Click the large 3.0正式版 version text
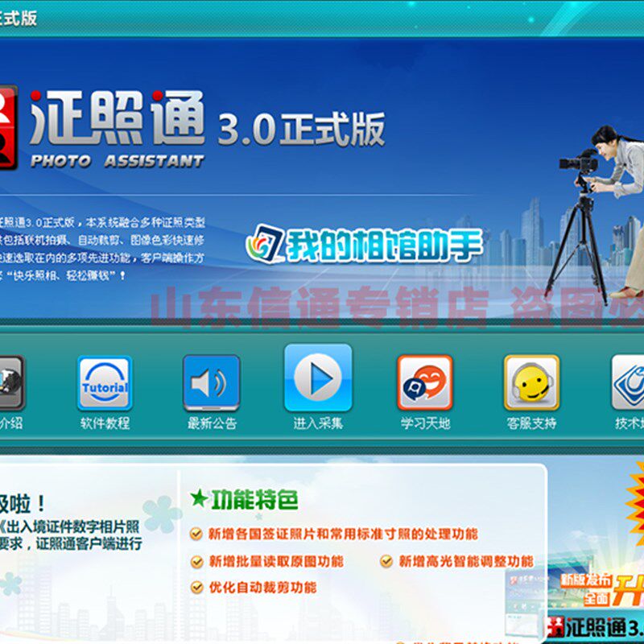The width and height of the screenshot is (644, 644). coord(301,130)
